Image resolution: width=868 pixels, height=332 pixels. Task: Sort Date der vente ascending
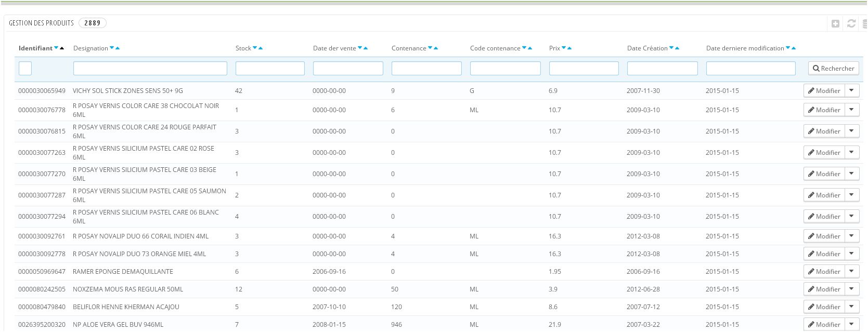[x=366, y=48]
